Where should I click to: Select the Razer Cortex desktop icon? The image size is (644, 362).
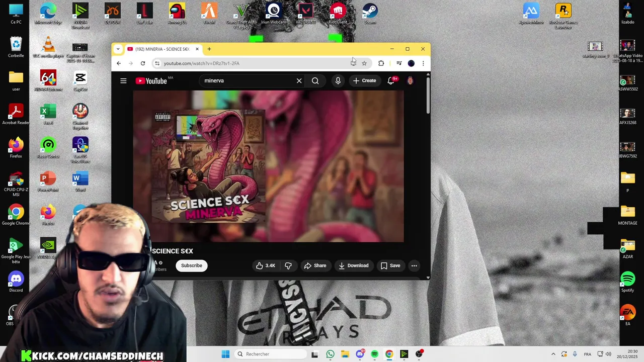[48, 148]
